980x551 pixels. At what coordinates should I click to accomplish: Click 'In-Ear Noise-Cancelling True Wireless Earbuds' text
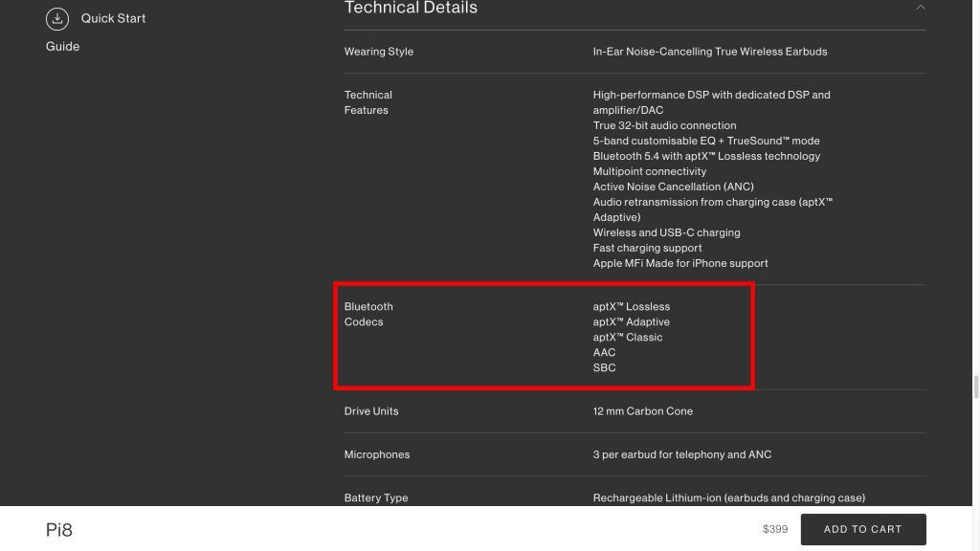(710, 52)
